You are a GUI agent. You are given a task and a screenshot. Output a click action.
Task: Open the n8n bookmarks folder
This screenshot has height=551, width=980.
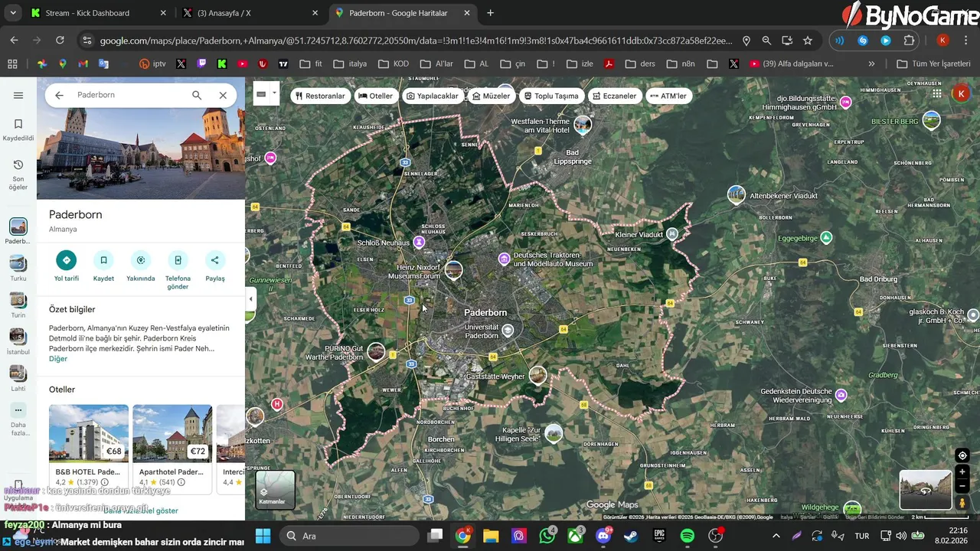[x=682, y=64]
